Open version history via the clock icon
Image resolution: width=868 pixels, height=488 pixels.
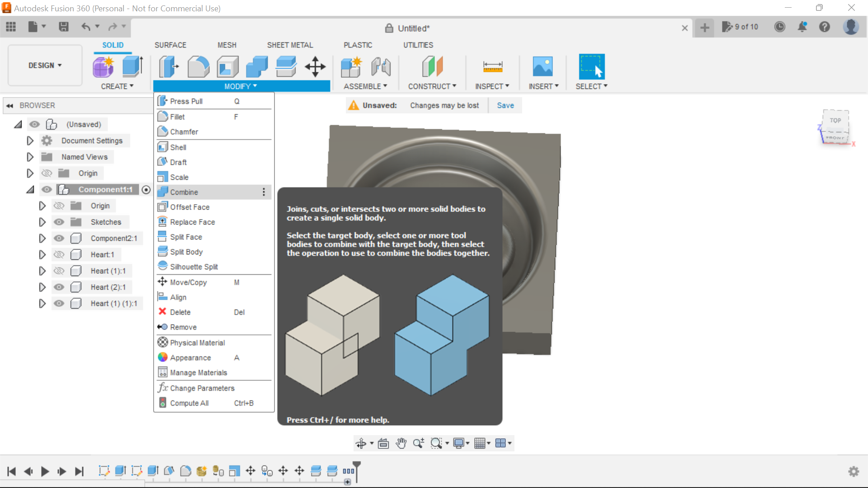[780, 27]
